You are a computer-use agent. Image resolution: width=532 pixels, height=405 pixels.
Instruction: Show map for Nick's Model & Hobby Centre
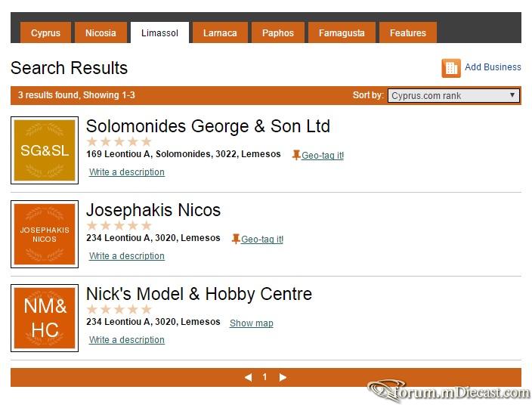pyautogui.click(x=252, y=323)
